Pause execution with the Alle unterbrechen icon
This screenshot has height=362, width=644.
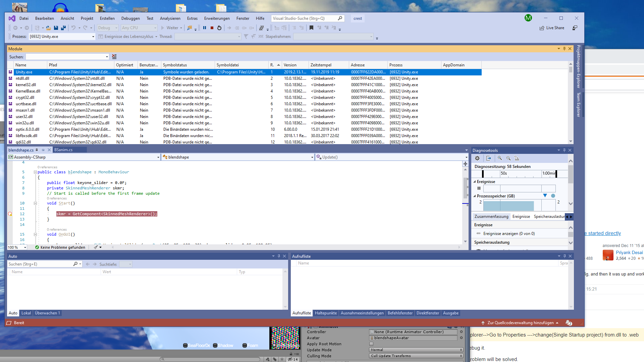click(x=205, y=28)
